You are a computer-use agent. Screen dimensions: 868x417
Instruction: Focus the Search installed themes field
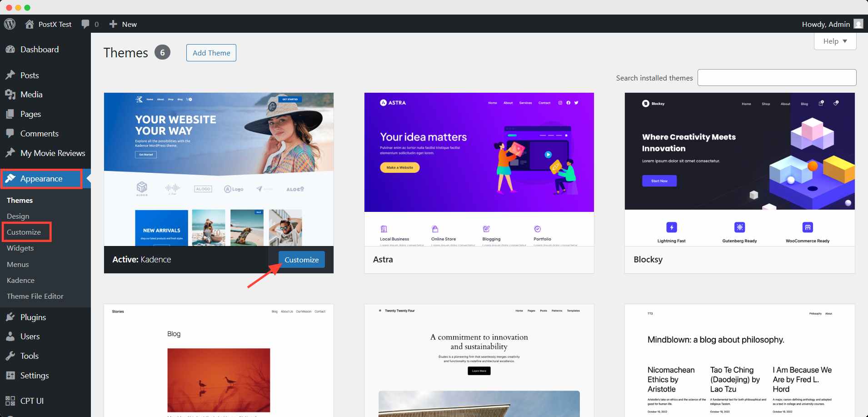click(777, 78)
